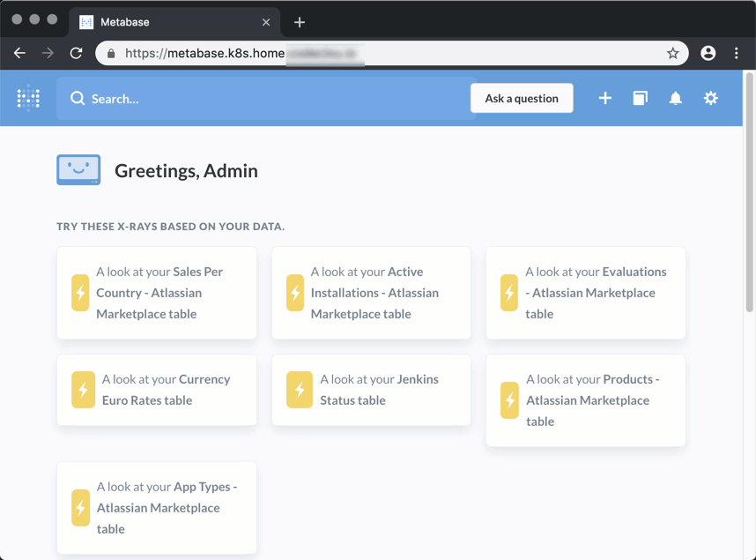756x560 pixels.
Task: Click the lightning icon on Sales Per Country card
Action: 80,293
